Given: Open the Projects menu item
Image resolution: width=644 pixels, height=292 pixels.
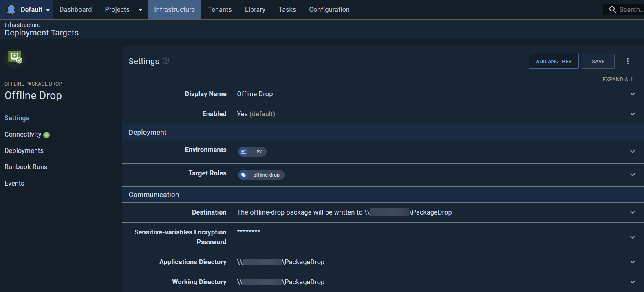Looking at the screenshot, I should click(117, 9).
